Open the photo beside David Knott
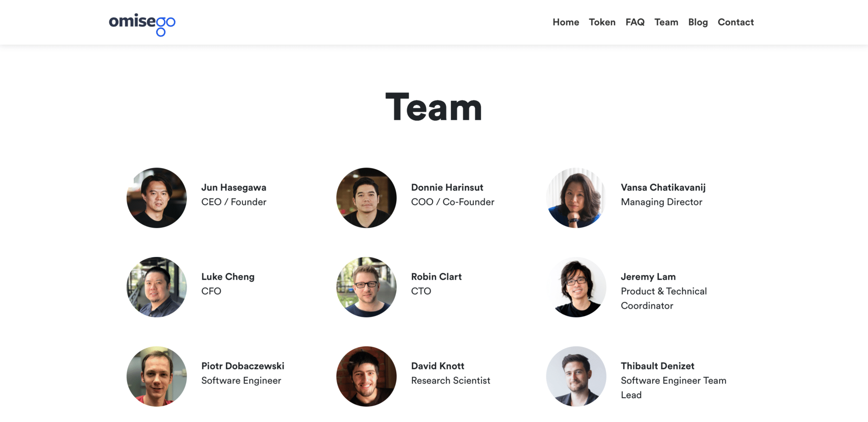The width and height of the screenshot is (868, 422). [366, 376]
